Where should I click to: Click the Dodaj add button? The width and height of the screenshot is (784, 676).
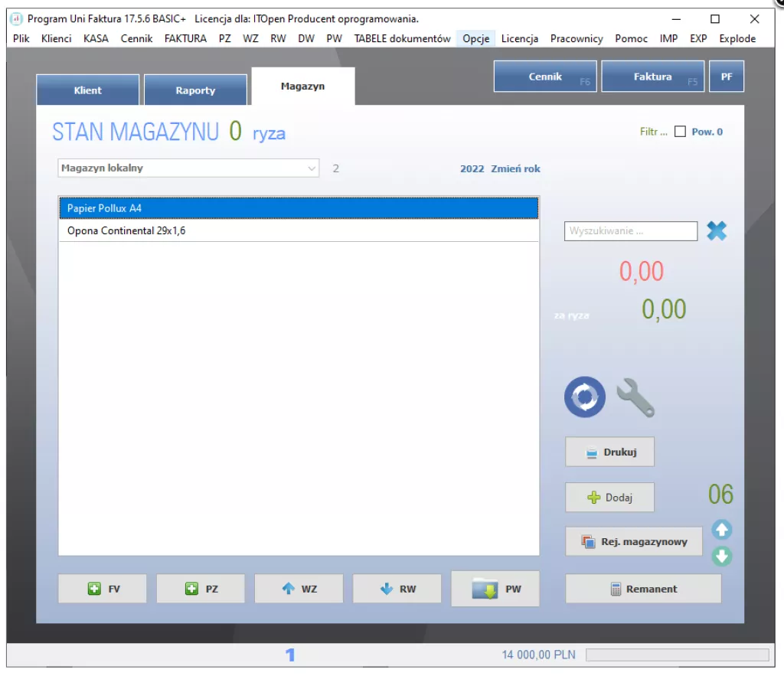pyautogui.click(x=609, y=498)
